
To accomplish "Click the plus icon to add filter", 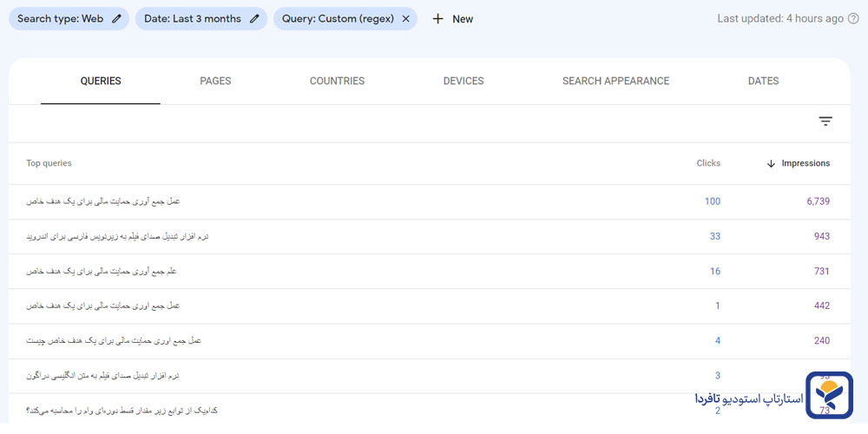I will (438, 18).
